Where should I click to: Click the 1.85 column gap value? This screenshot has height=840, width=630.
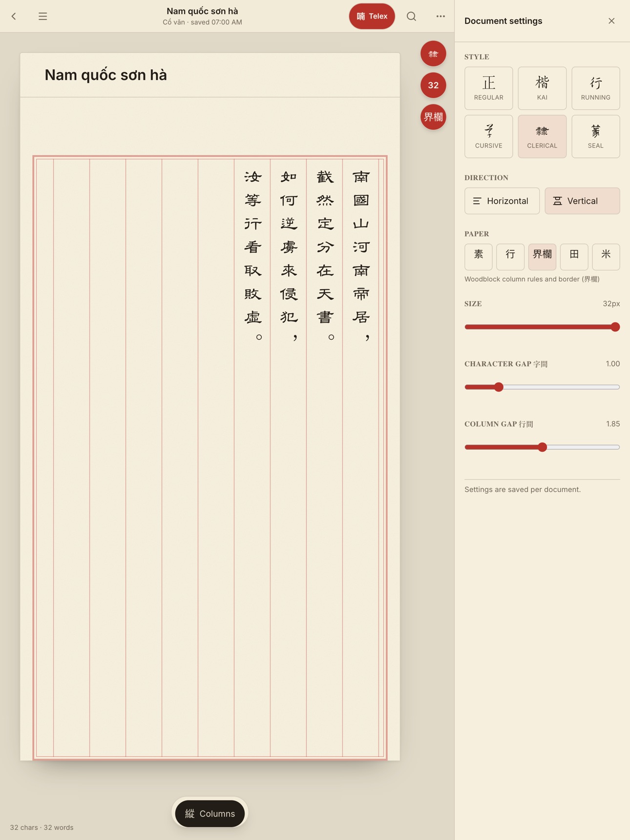coord(612,424)
